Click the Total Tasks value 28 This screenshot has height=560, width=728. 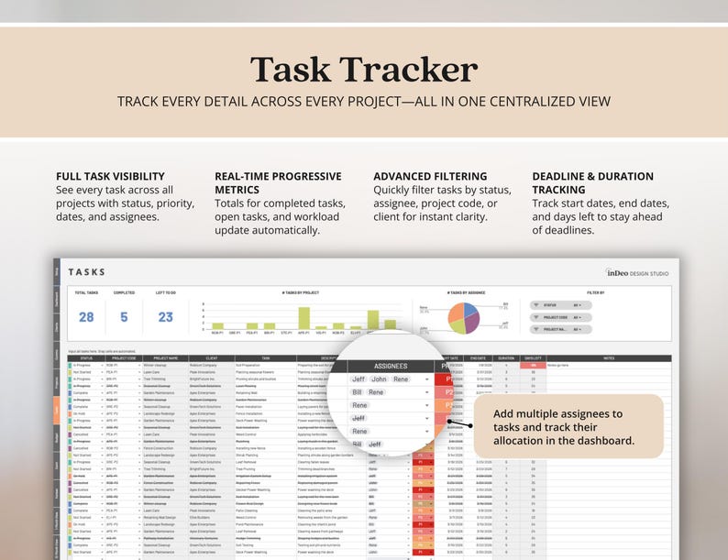click(86, 317)
